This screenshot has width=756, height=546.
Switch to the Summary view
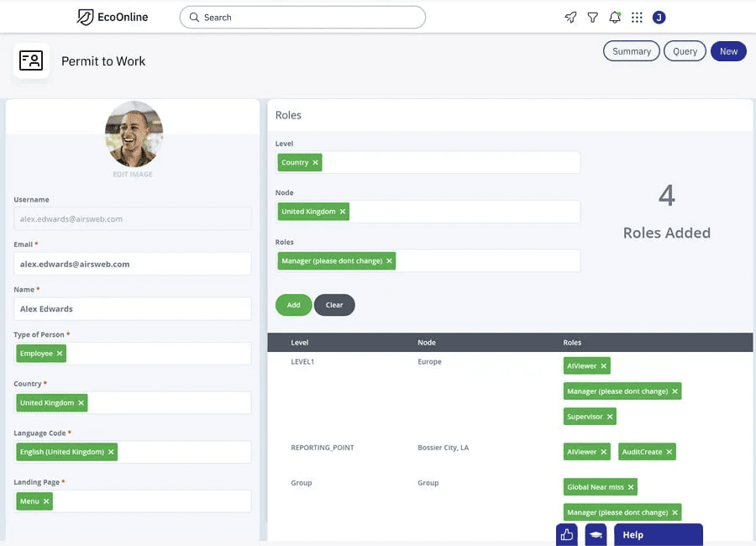coord(631,51)
